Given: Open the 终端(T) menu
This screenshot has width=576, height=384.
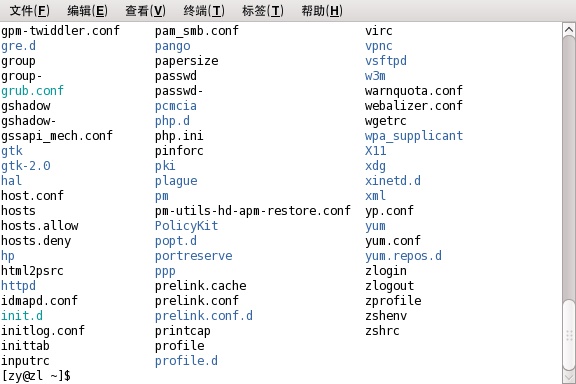Looking at the screenshot, I should [204, 11].
